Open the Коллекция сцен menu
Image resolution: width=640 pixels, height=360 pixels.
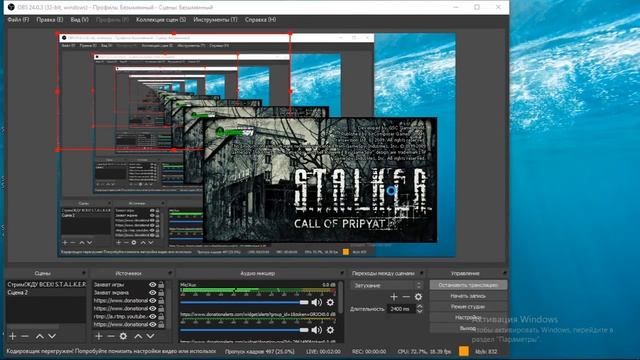pyautogui.click(x=161, y=20)
